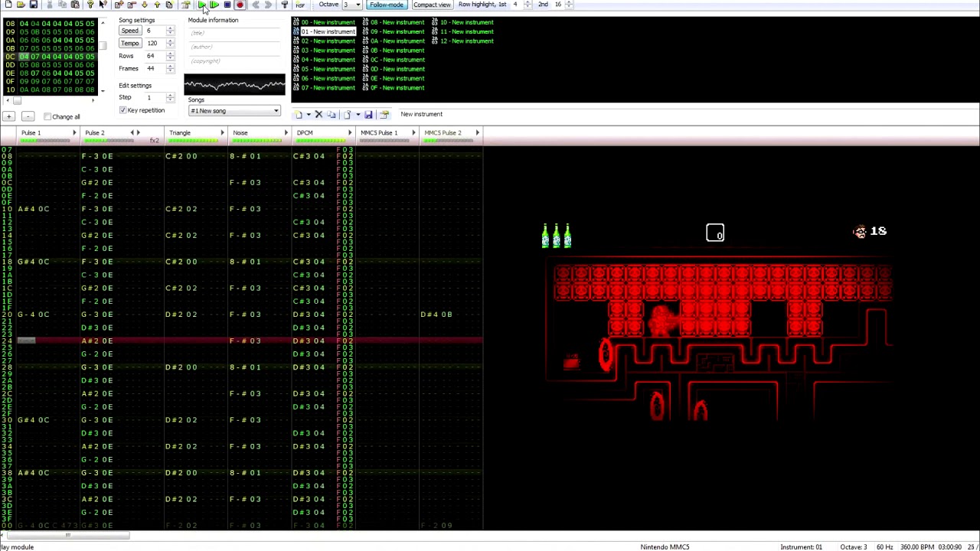Toggle Compact view button
Screen dimensions: 980x551
pos(432,5)
